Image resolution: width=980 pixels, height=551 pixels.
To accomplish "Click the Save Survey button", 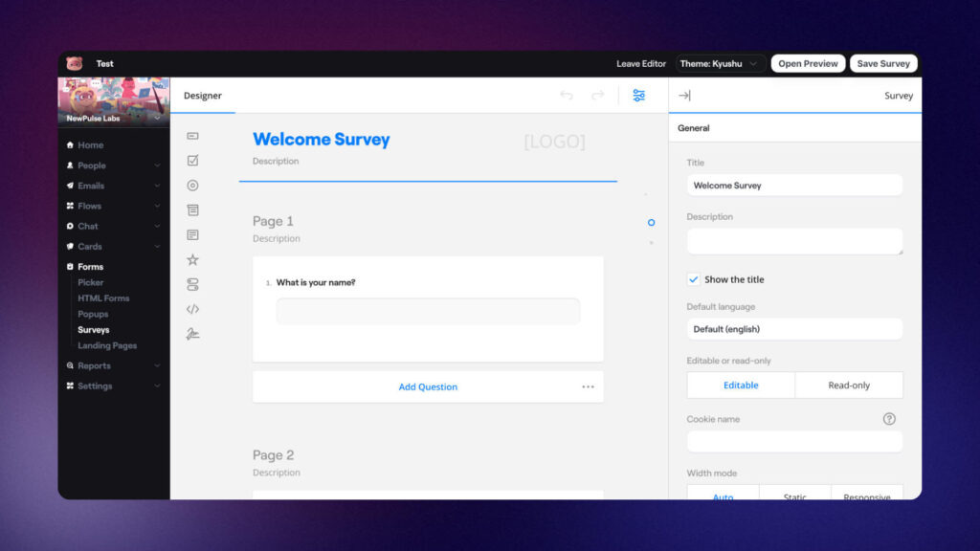I will 882,63.
